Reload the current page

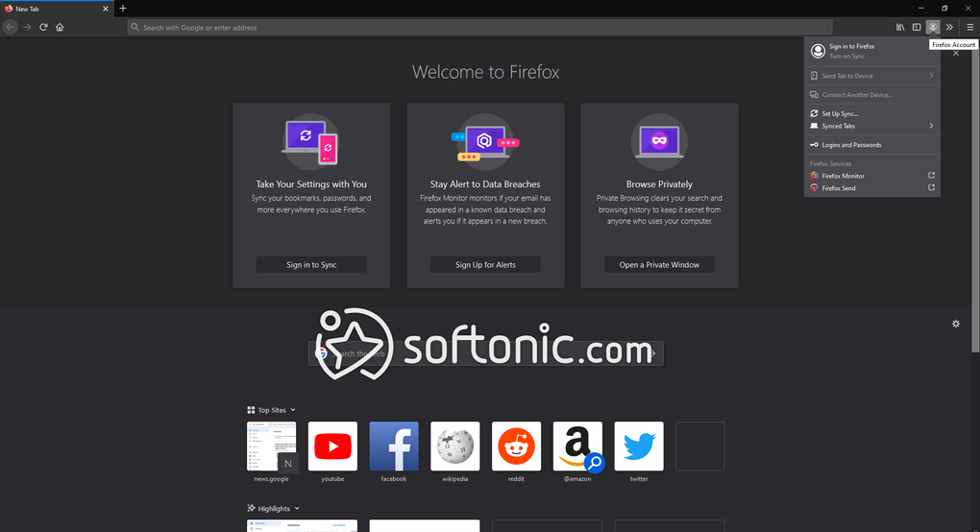point(43,27)
